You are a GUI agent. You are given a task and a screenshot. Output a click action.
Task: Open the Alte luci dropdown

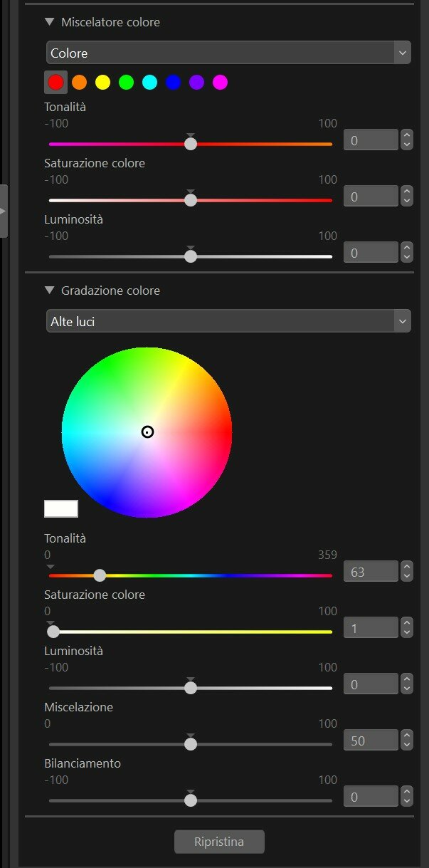click(x=228, y=321)
